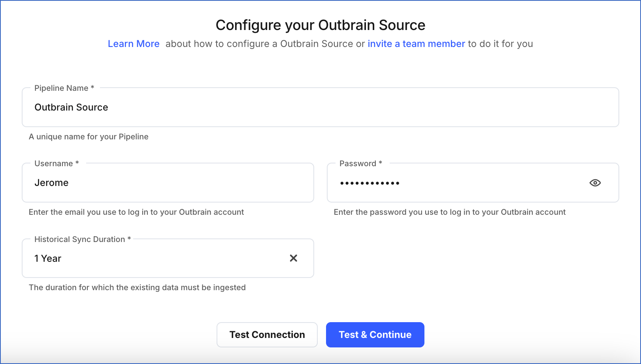The width and height of the screenshot is (641, 364).
Task: Open the Learn More documentation link
Action: point(134,44)
